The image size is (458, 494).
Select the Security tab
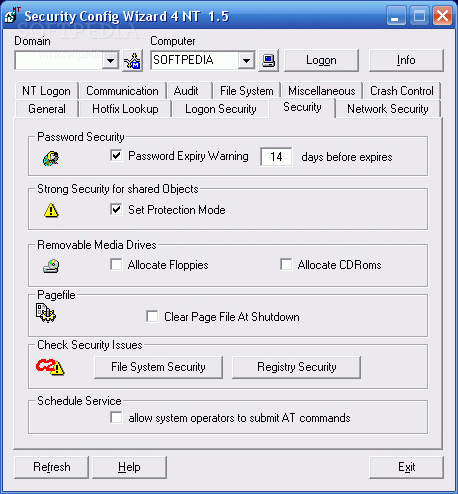tap(302, 107)
